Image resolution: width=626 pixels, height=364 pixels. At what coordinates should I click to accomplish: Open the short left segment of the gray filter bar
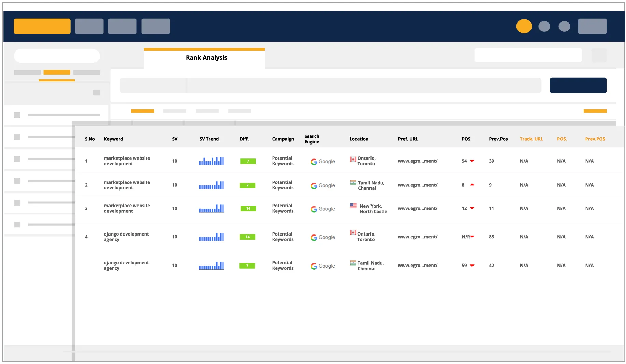[x=153, y=85]
